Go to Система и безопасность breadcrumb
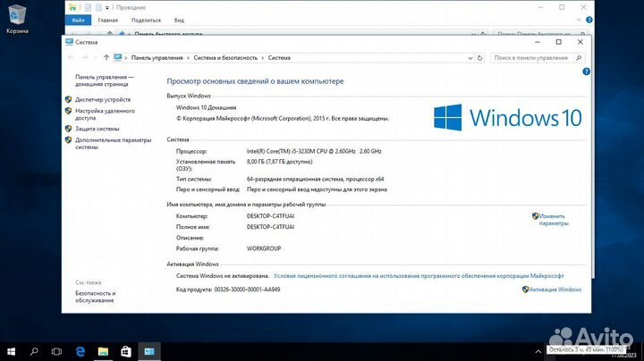This screenshot has width=644, height=361. pyautogui.click(x=225, y=58)
